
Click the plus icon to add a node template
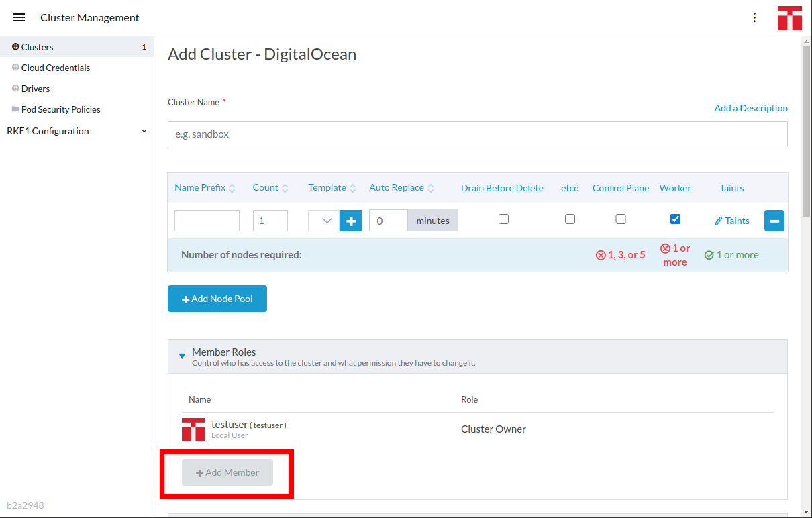coord(350,220)
